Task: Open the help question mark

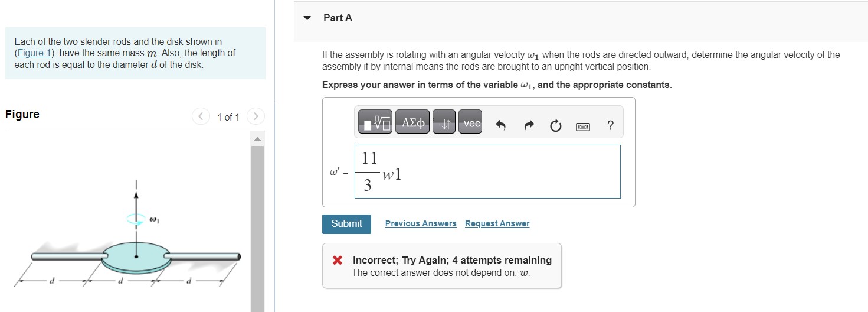Action: tap(610, 125)
